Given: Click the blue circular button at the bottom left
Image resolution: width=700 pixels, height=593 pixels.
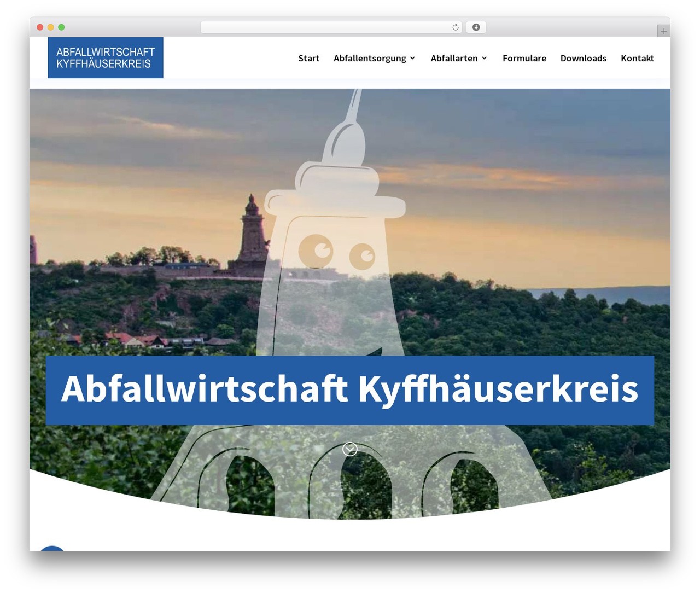Looking at the screenshot, I should (53, 548).
